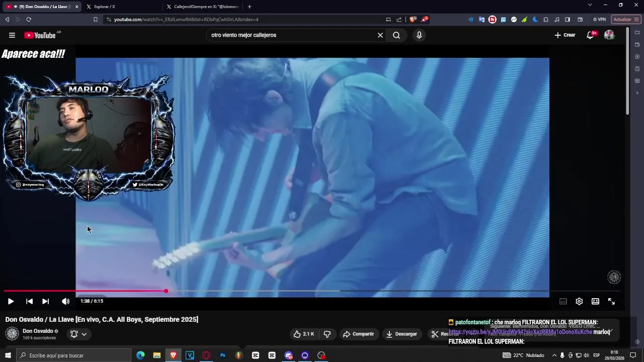Open Vegas Pro from the taskbar
This screenshot has width=644, height=362.
(x=190, y=355)
